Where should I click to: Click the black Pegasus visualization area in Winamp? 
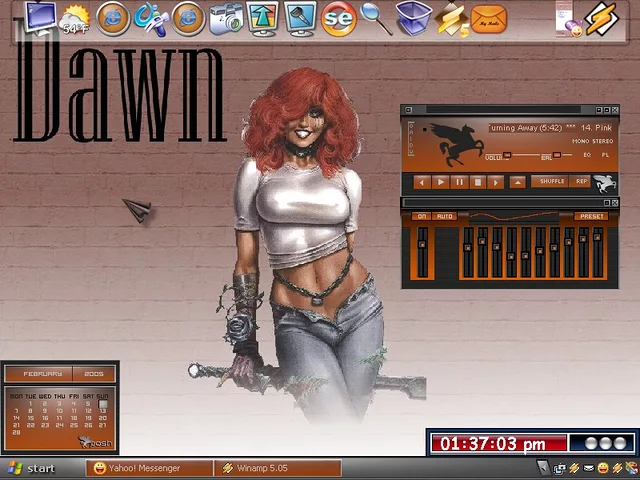pyautogui.click(x=456, y=144)
